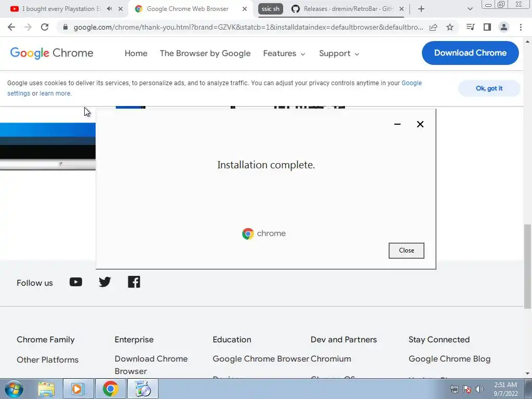This screenshot has height=399, width=532.
Task: Open the Action Center flag icon
Action: click(467, 389)
